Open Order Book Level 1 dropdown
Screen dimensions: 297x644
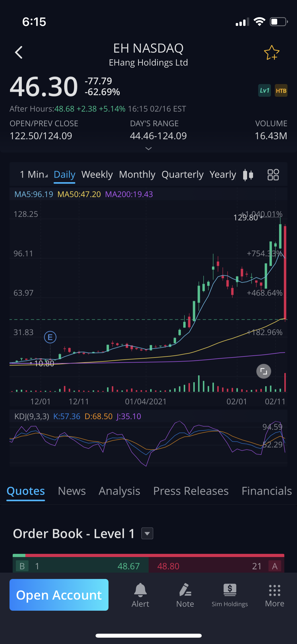click(147, 533)
